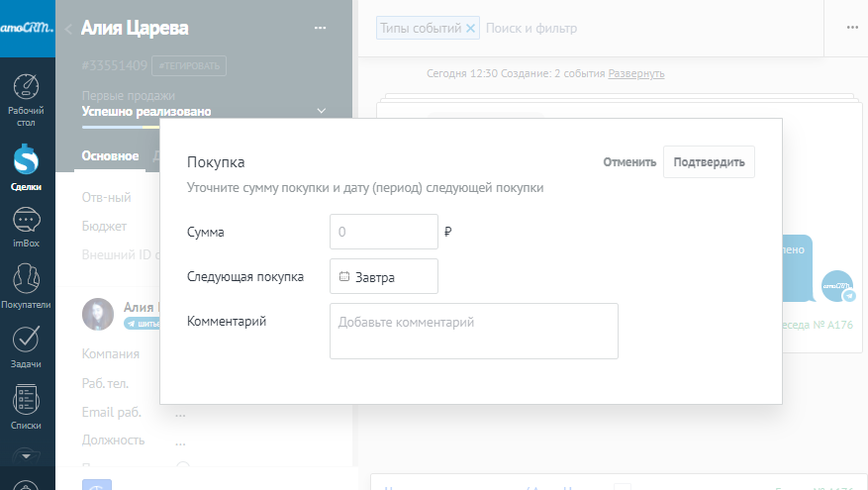
Task: Remove the Типы событий filter chip
Action: point(470,28)
